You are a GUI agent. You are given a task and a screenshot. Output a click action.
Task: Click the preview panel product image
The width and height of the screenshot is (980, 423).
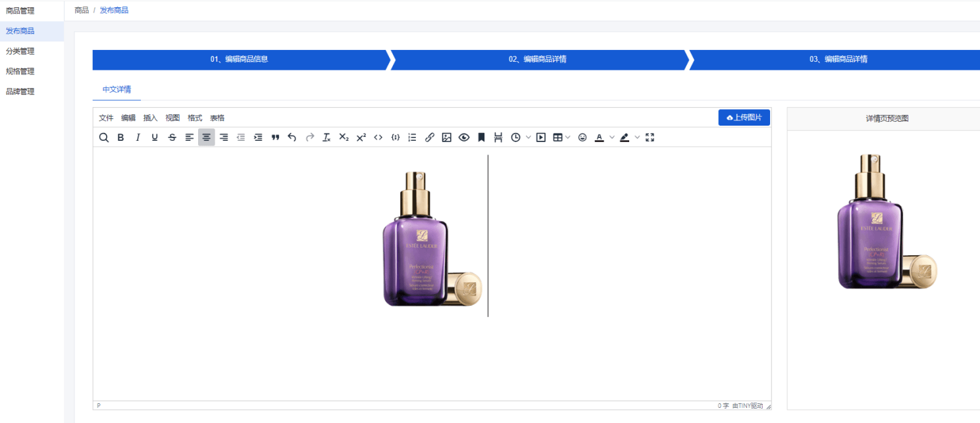[x=886, y=222]
